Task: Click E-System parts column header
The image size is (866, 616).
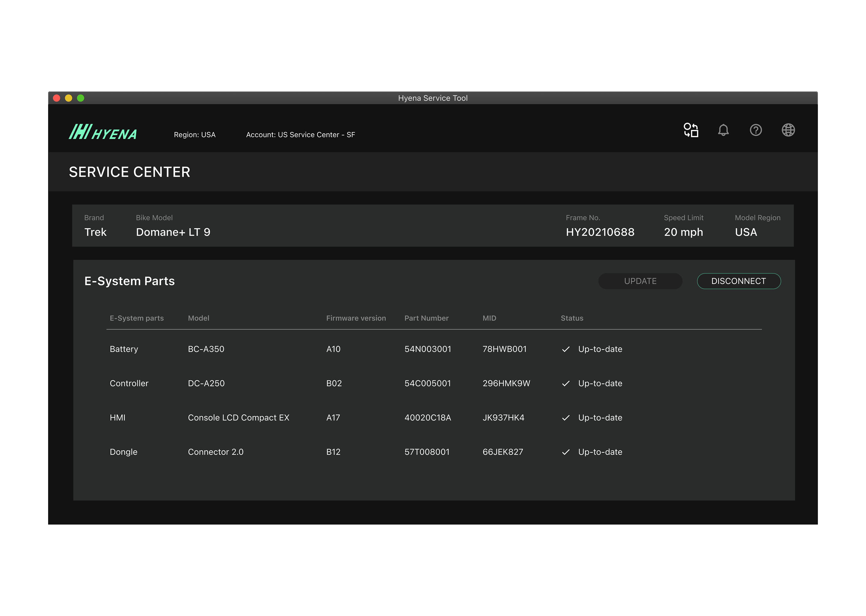Action: pyautogui.click(x=137, y=318)
